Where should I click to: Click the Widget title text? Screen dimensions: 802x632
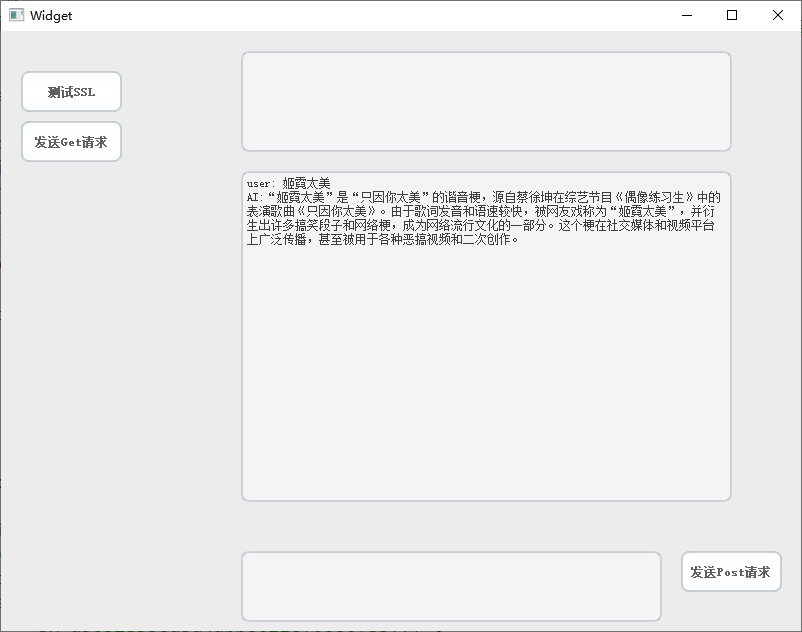(51, 16)
